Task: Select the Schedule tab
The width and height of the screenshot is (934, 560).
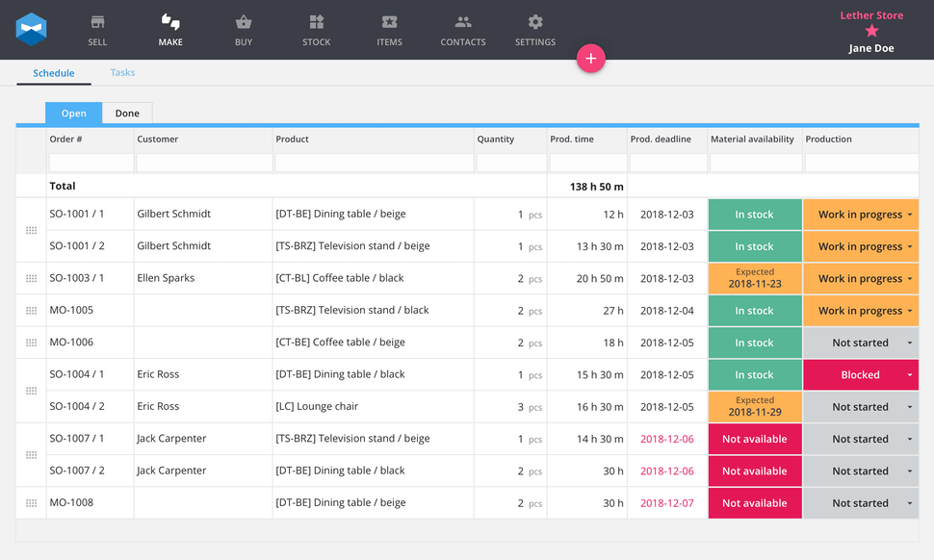Action: click(53, 72)
